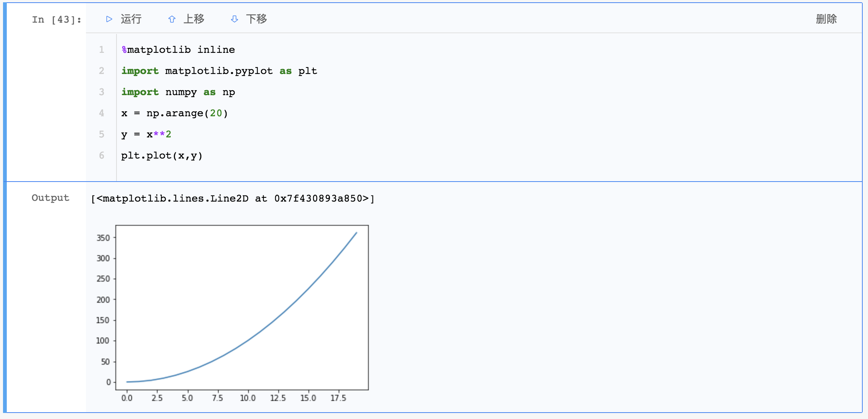The image size is (868, 419).
Task: Click the y = x**2 code line
Action: [146, 134]
